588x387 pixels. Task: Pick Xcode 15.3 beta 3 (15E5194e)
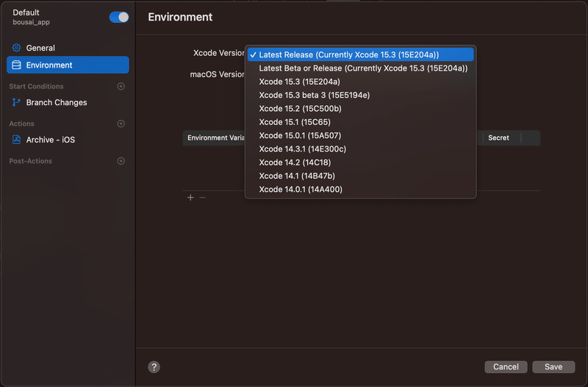click(x=314, y=96)
